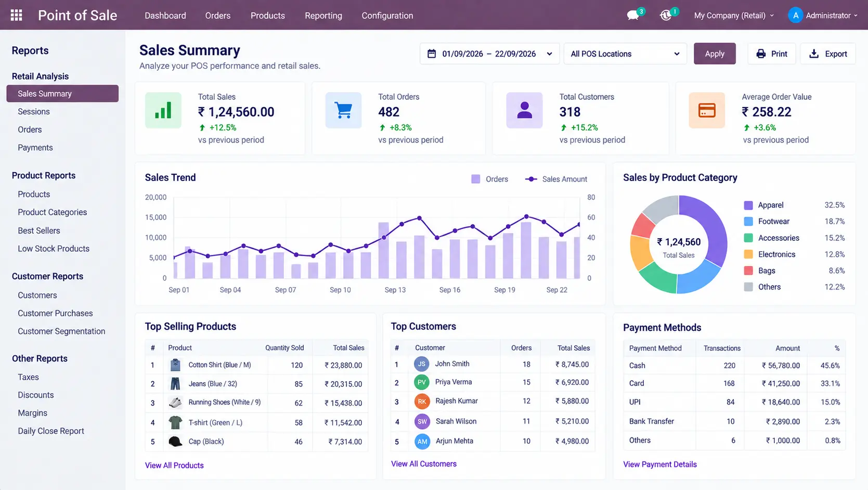868x490 pixels.
Task: Open the activities clock icon
Action: click(666, 16)
